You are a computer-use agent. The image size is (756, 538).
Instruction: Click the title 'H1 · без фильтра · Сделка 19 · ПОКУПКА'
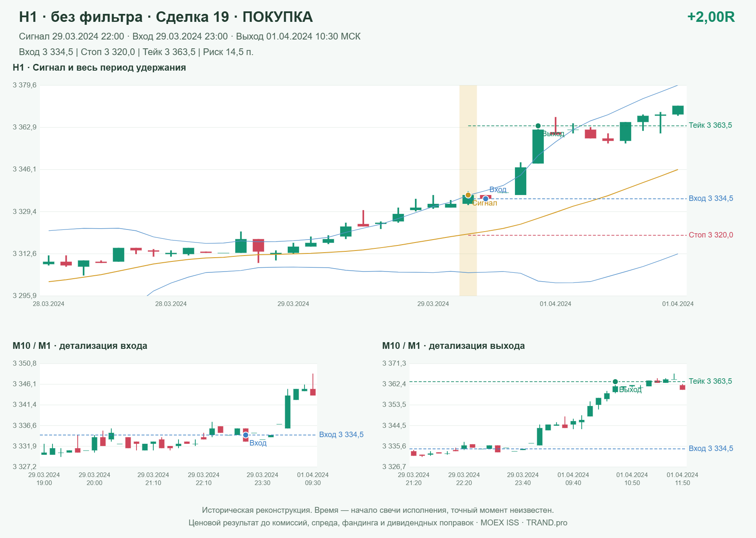(x=166, y=17)
